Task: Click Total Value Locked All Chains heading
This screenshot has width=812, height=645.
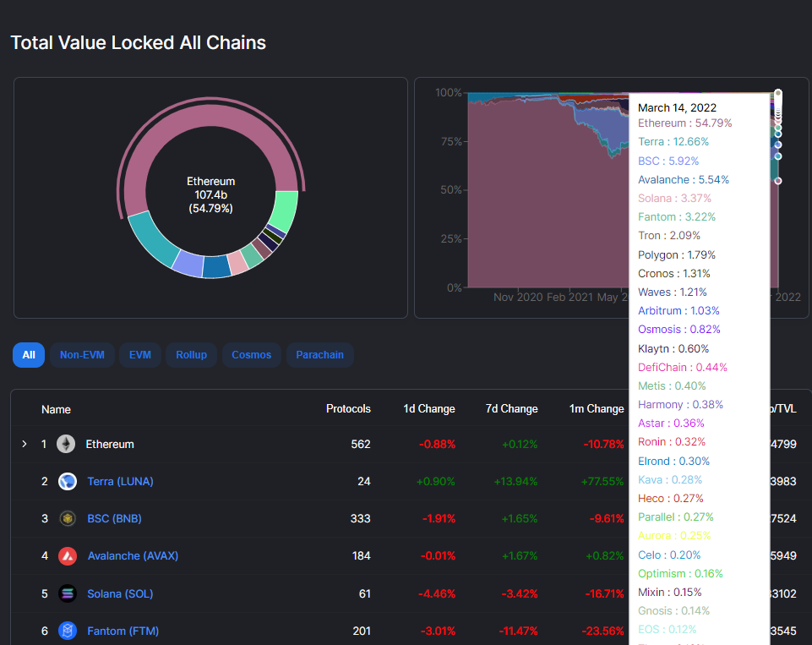Action: tap(139, 42)
